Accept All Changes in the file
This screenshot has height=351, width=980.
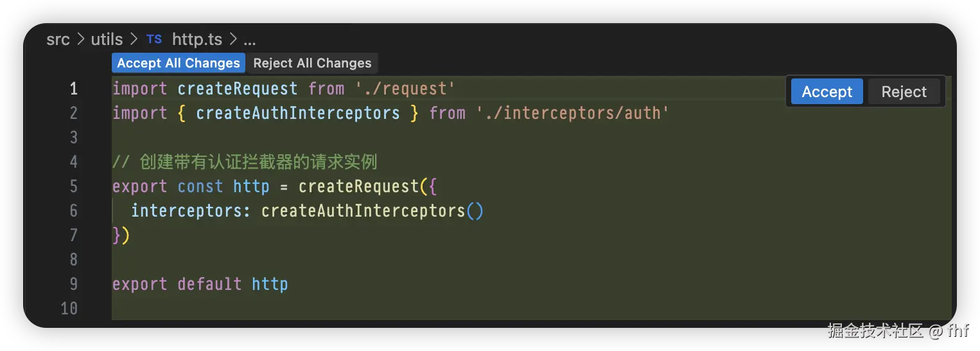point(179,63)
